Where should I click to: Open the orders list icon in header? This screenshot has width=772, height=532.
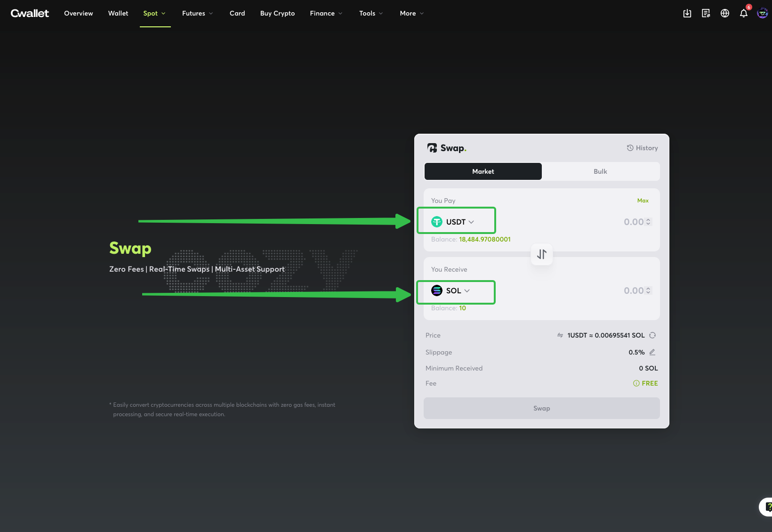point(706,13)
